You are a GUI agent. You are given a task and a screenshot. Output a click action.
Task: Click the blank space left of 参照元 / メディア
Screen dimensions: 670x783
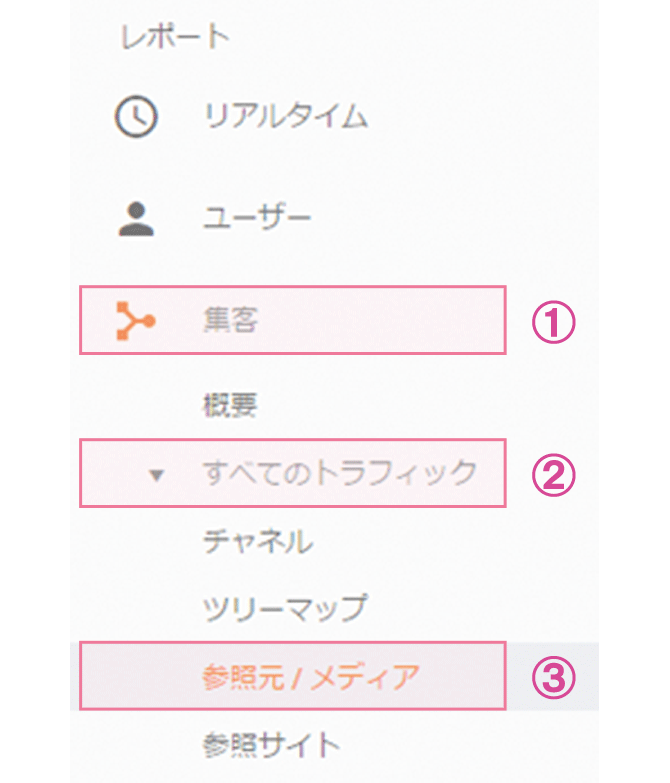[x=141, y=677]
